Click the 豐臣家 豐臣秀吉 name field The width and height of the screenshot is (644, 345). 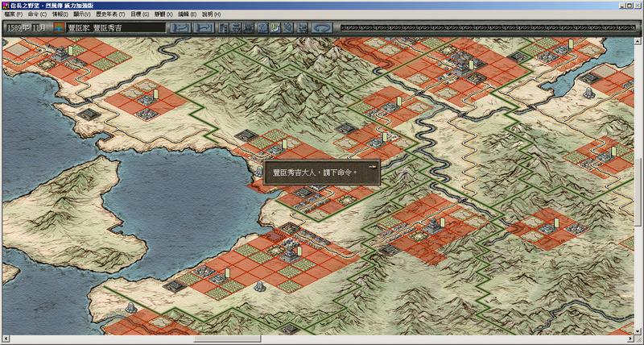click(x=115, y=28)
